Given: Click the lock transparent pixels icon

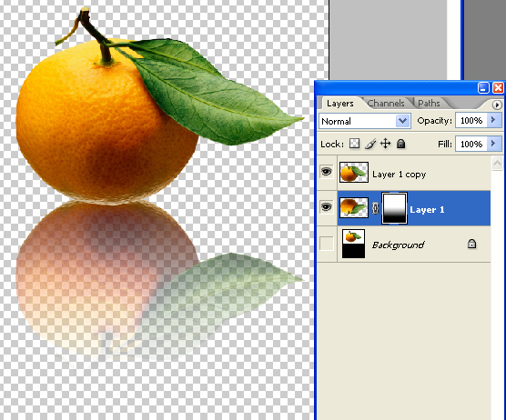Looking at the screenshot, I should (x=354, y=144).
